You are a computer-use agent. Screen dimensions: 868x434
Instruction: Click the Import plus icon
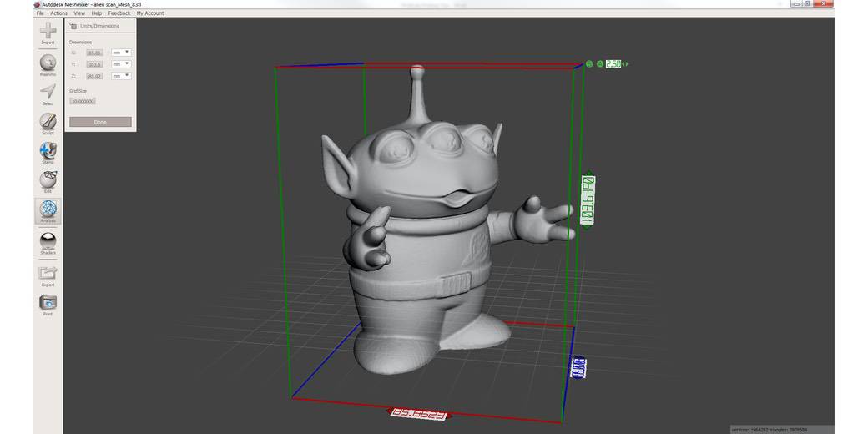pos(48,30)
